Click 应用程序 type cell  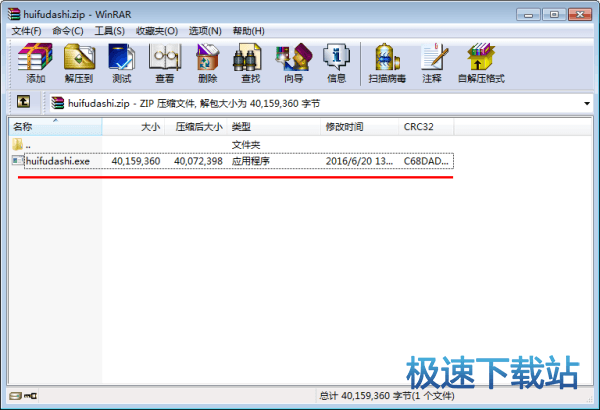click(x=251, y=161)
